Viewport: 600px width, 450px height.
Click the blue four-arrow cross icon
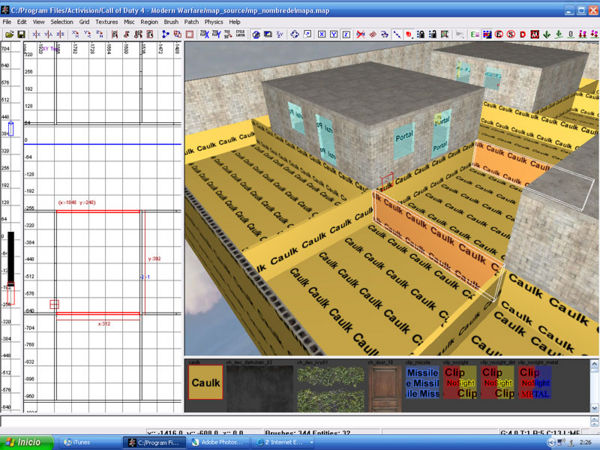click(294, 34)
